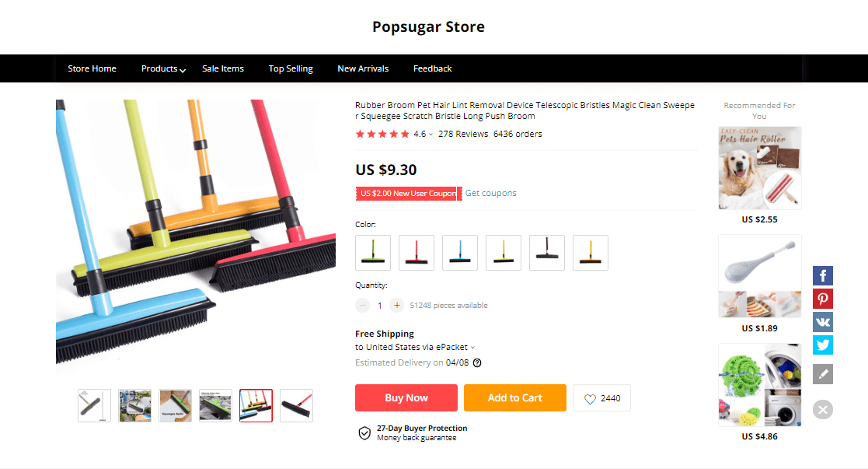The height and width of the screenshot is (469, 868).
Task: Expand the Products dropdown menu
Action: (163, 68)
